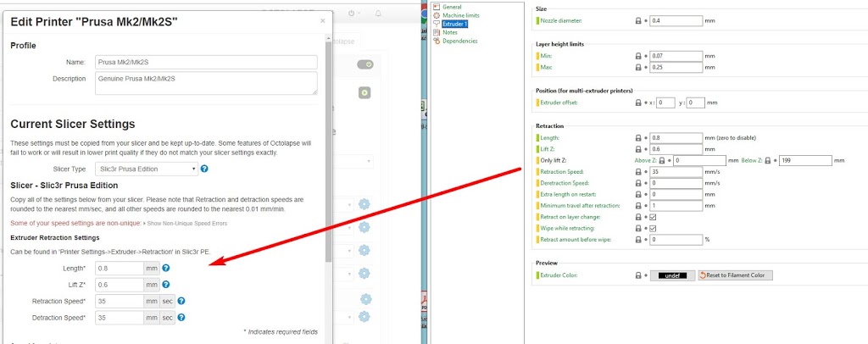The image size is (868, 344).
Task: Select Machine limits in settings tree
Action: tap(460, 15)
